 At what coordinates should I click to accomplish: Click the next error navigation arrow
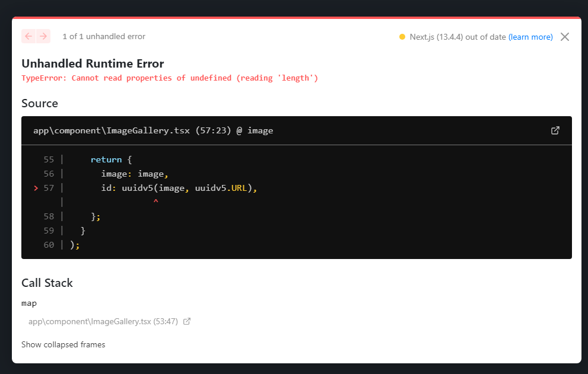tap(43, 36)
